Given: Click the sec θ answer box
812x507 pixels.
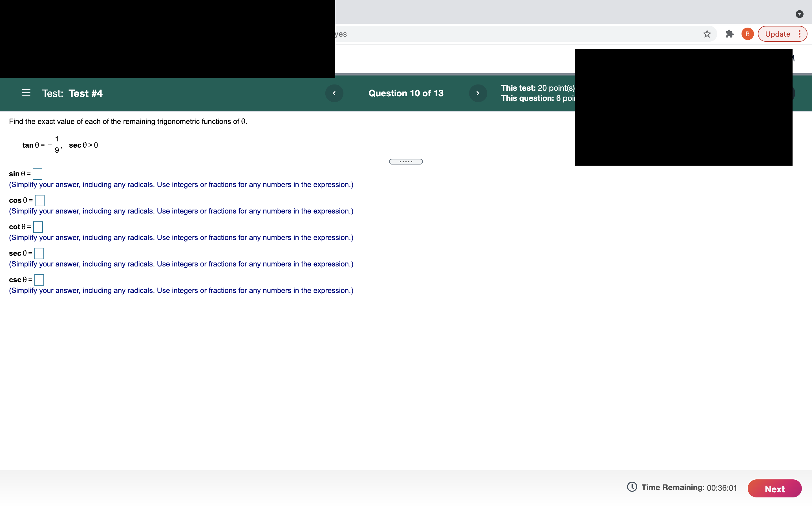Looking at the screenshot, I should click(x=39, y=253).
